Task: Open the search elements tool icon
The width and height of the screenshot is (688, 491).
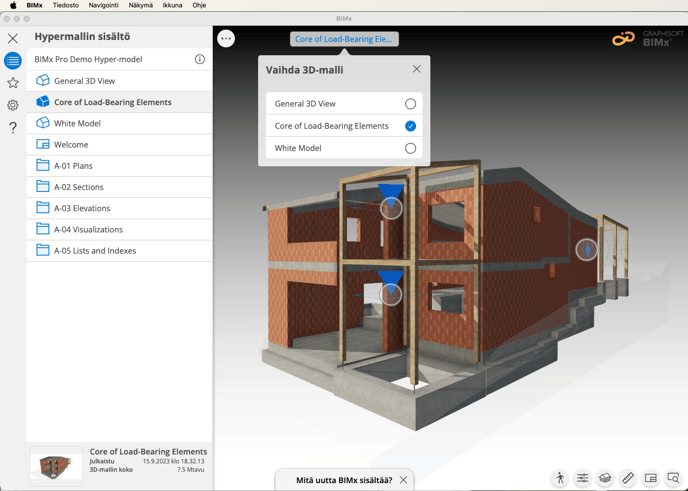Action: pos(673,478)
